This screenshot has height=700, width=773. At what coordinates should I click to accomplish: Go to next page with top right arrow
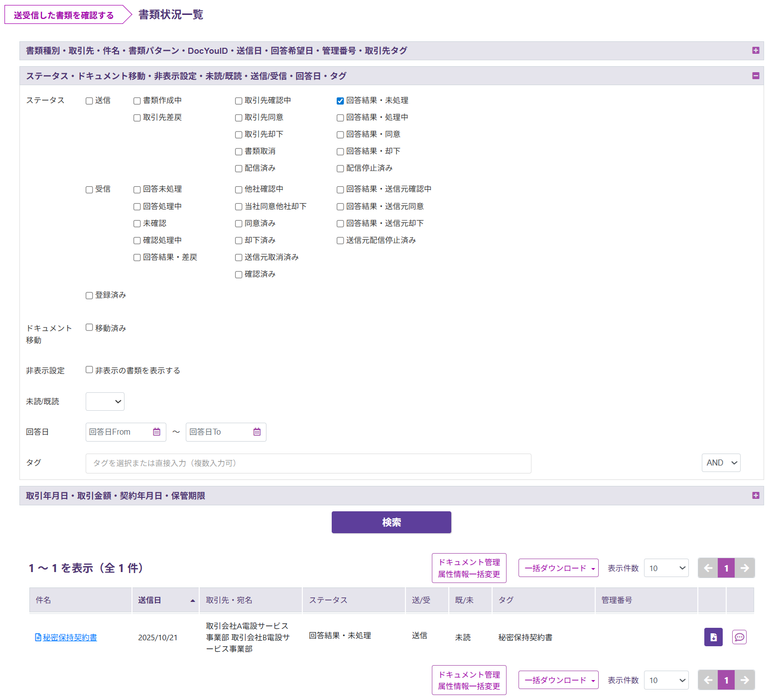745,568
